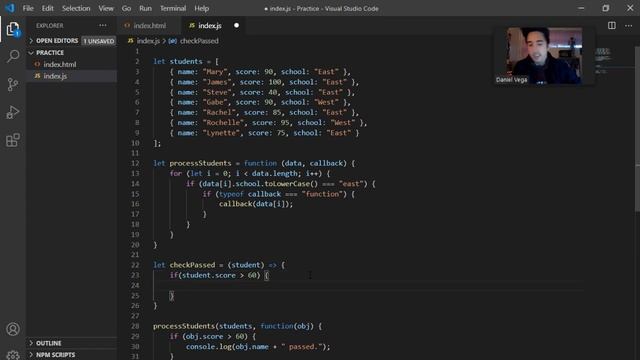Open the Explorer view in activity bar
Screen dimensions: 640x360
13,29
